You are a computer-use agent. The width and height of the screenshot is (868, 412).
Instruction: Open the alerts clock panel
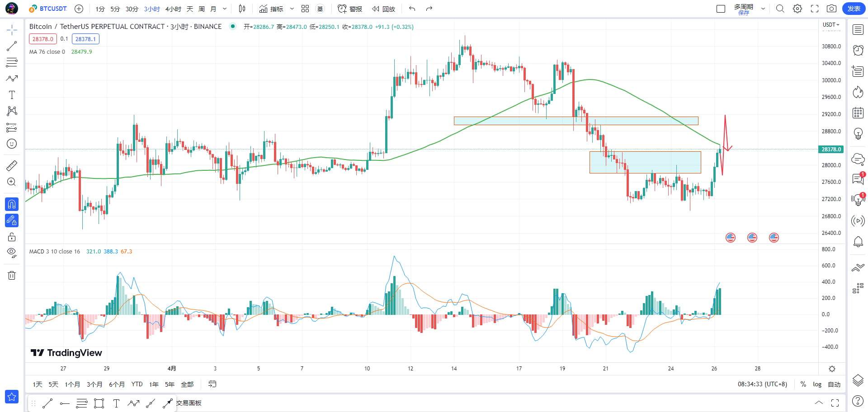(858, 50)
